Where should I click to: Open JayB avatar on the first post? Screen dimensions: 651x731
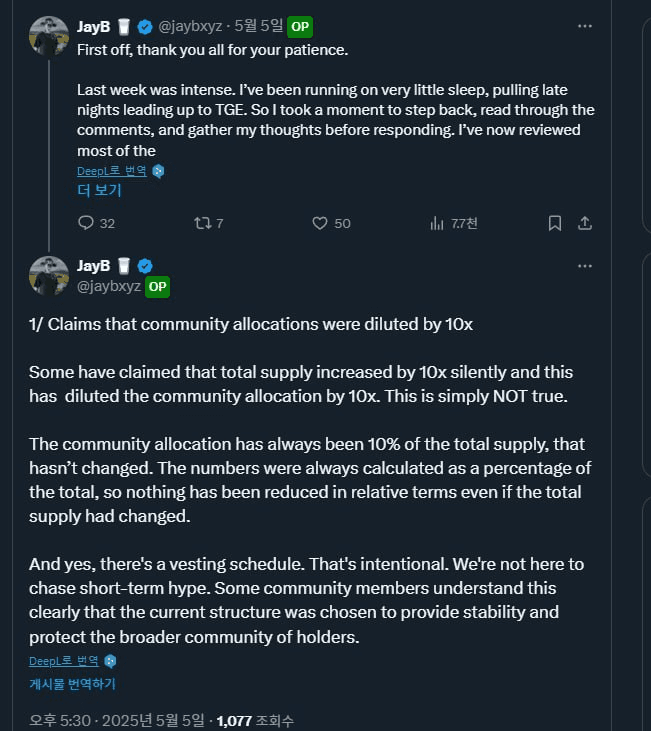pyautogui.click(x=49, y=36)
